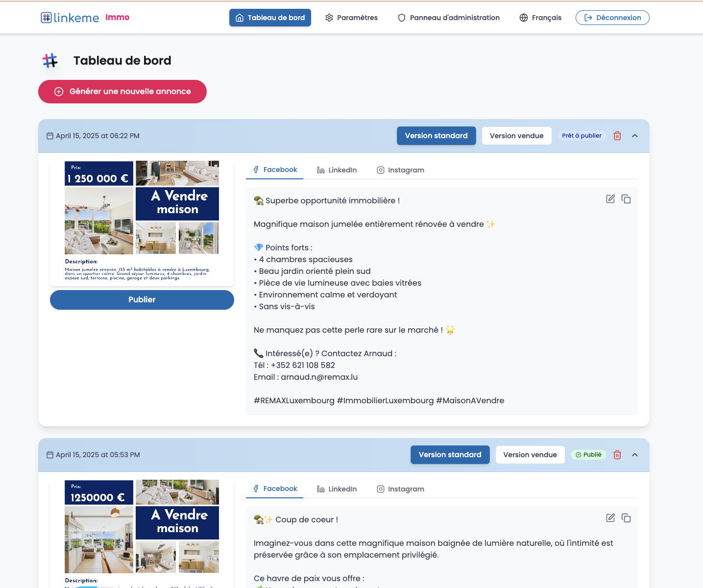Générer une nouvelle annonce
This screenshot has height=588, width=703.
[122, 92]
